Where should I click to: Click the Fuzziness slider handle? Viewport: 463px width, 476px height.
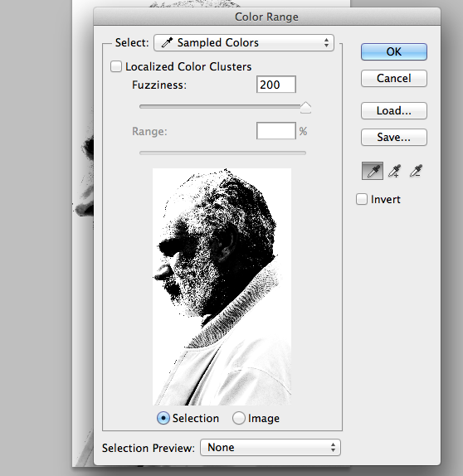pyautogui.click(x=305, y=108)
